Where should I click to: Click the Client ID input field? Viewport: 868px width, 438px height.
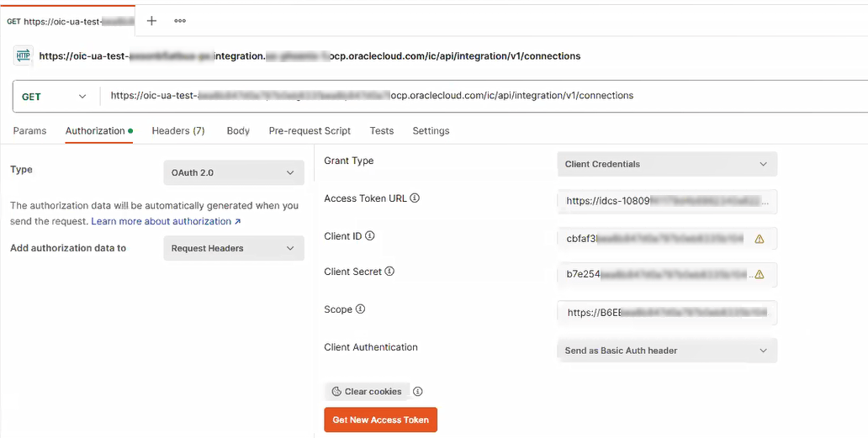click(x=667, y=239)
